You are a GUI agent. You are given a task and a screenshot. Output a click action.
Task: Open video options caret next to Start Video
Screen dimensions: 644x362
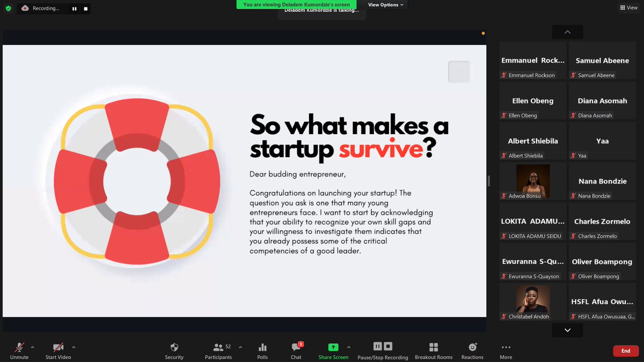pyautogui.click(x=74, y=347)
